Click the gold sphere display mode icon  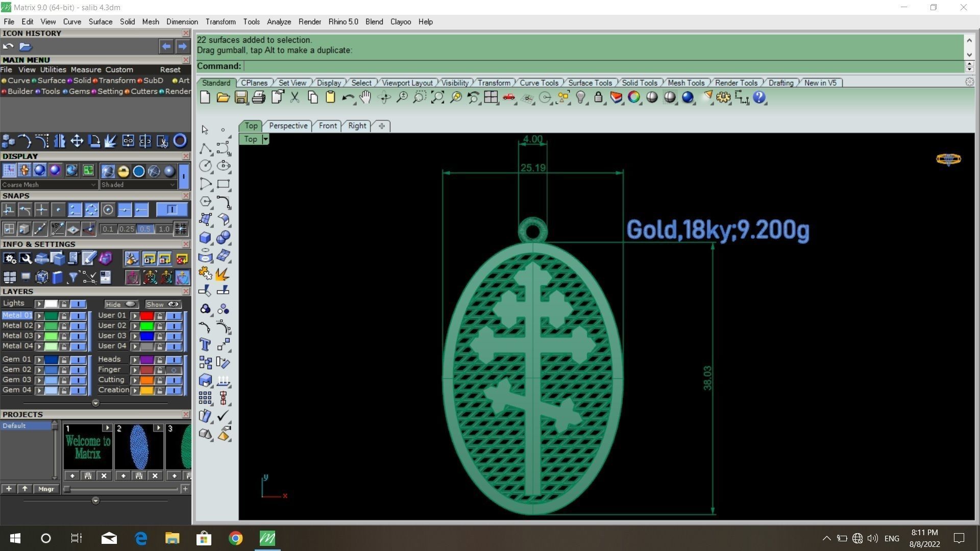coord(123,171)
